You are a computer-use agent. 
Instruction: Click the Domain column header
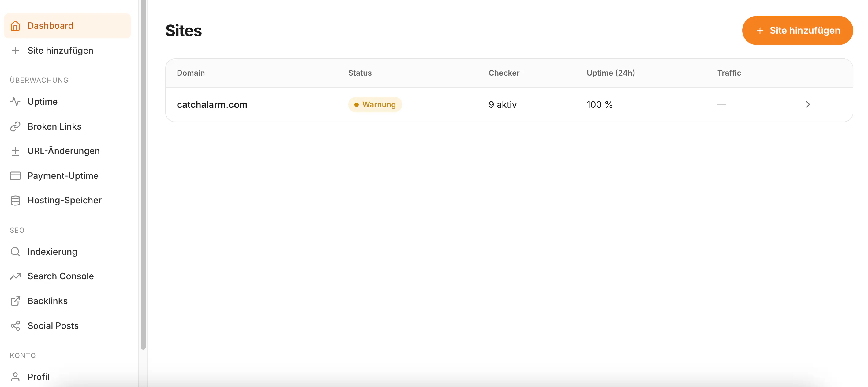click(x=191, y=73)
